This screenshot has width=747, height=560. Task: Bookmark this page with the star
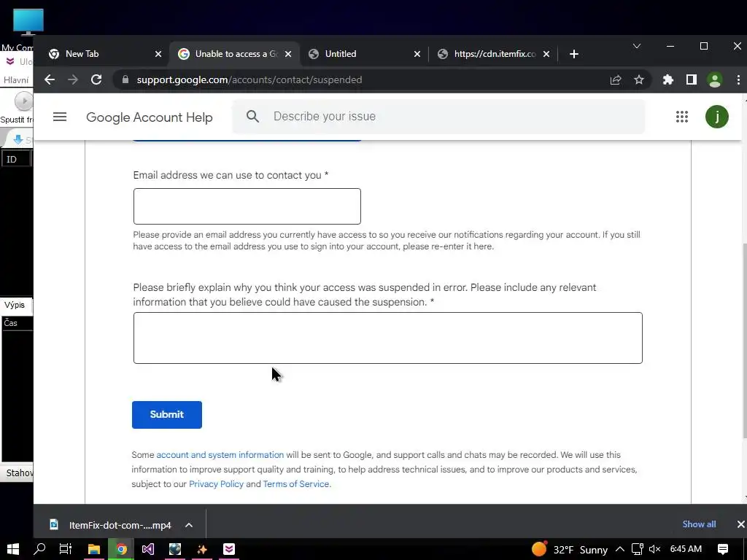639,80
